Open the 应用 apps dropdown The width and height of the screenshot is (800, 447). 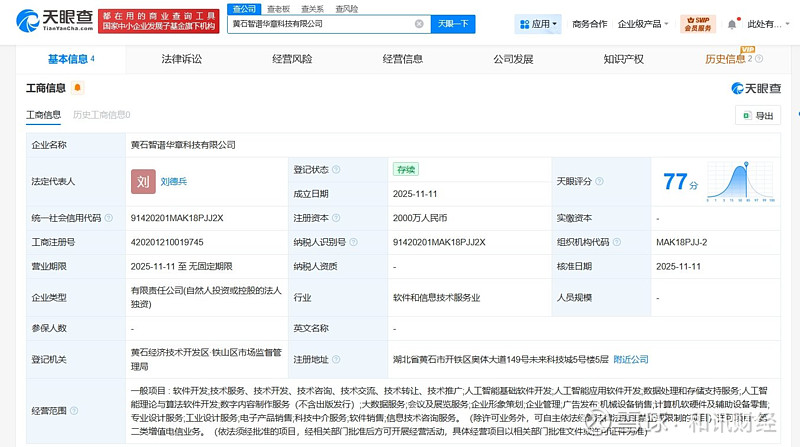(537, 24)
